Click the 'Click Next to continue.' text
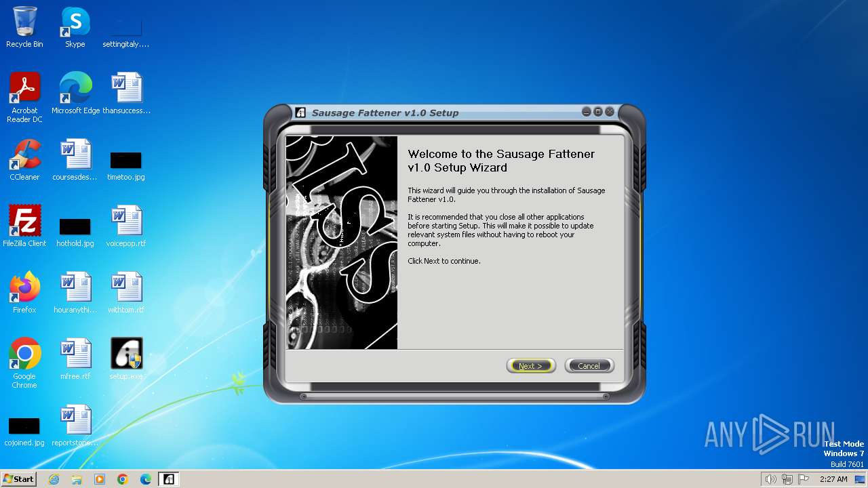 point(443,261)
